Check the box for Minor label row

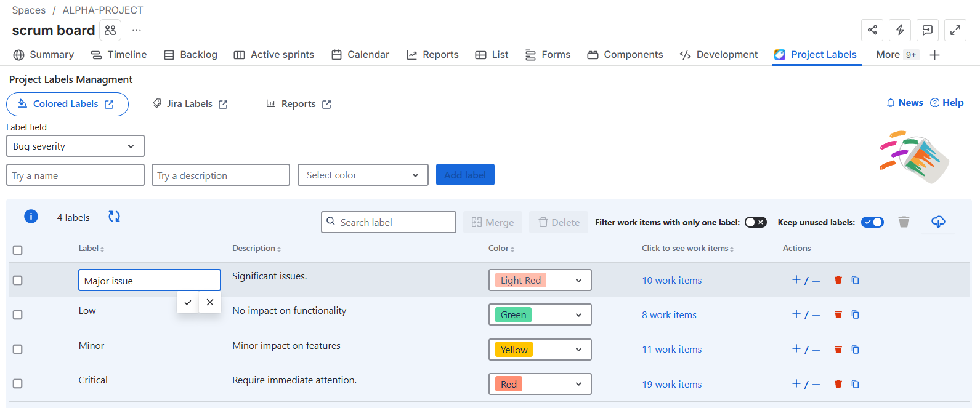point(18,349)
